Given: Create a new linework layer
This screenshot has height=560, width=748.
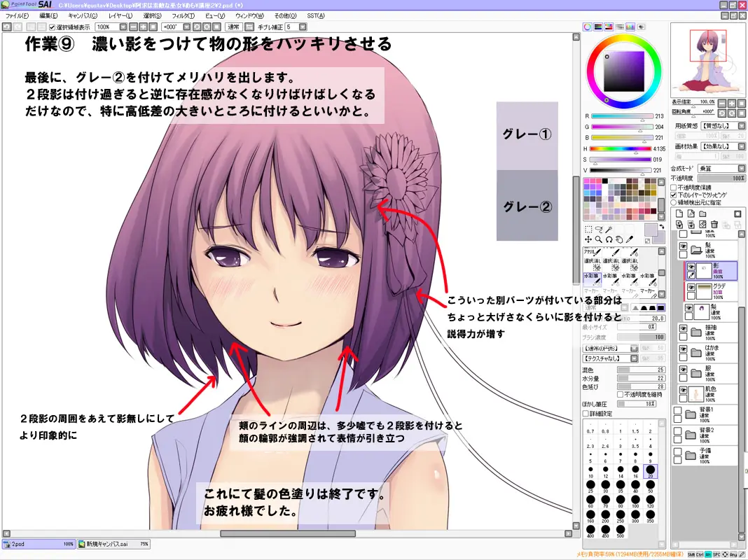Looking at the screenshot, I should click(691, 213).
